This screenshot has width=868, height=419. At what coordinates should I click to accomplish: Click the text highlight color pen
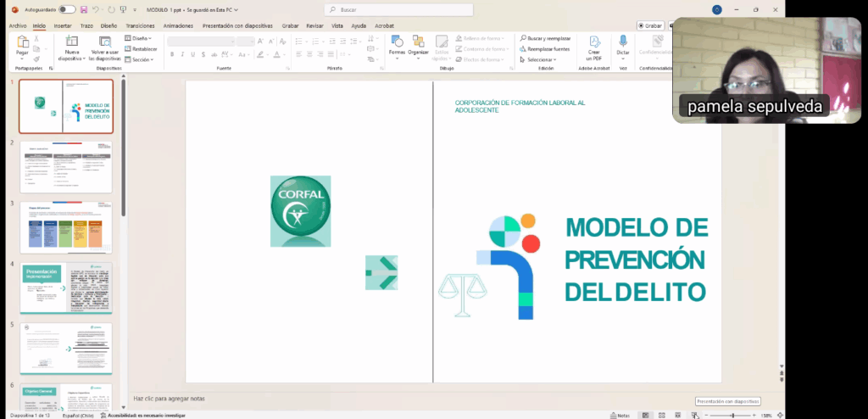coord(259,54)
